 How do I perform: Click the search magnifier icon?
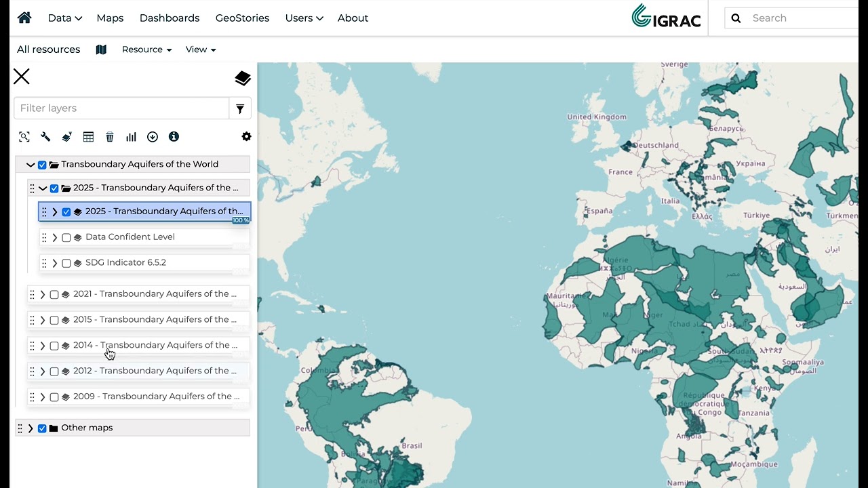tap(736, 18)
